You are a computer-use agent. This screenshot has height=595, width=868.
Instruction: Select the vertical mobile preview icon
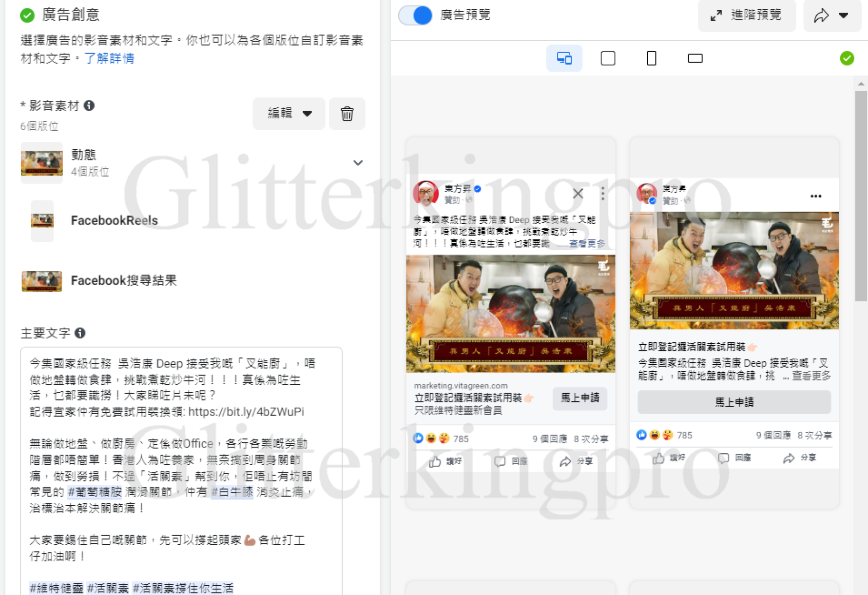pos(651,59)
